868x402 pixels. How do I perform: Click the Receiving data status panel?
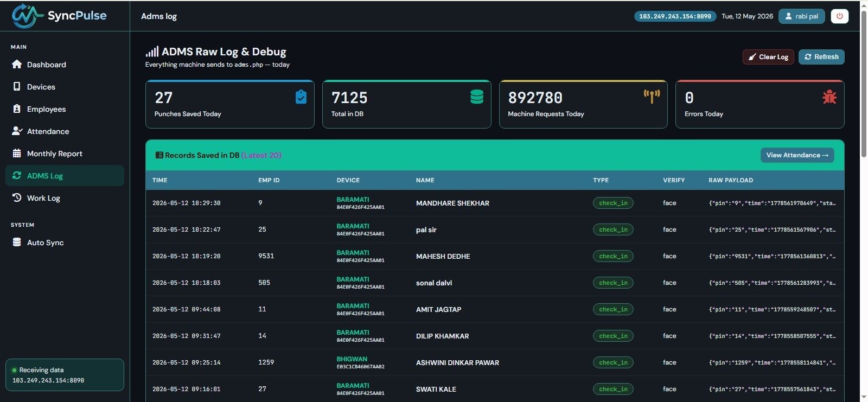click(x=65, y=375)
